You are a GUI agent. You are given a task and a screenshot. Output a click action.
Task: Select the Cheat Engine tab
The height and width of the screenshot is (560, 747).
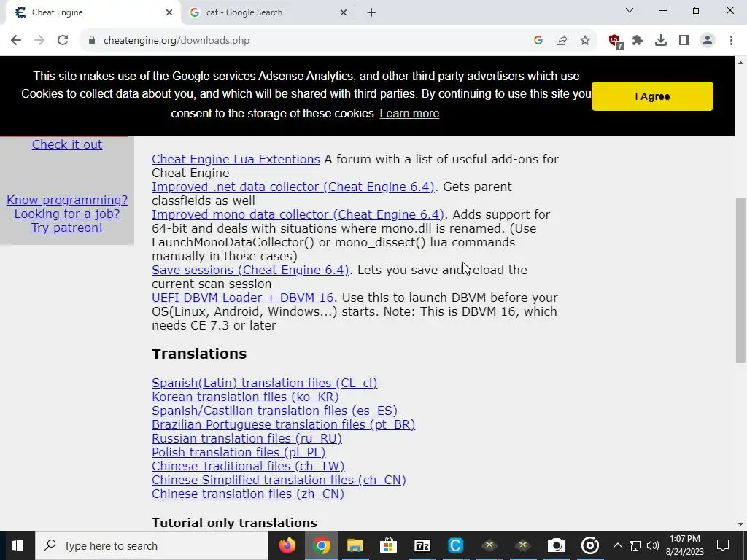[93, 13]
